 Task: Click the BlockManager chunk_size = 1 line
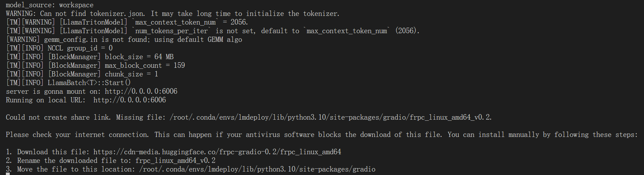82,74
